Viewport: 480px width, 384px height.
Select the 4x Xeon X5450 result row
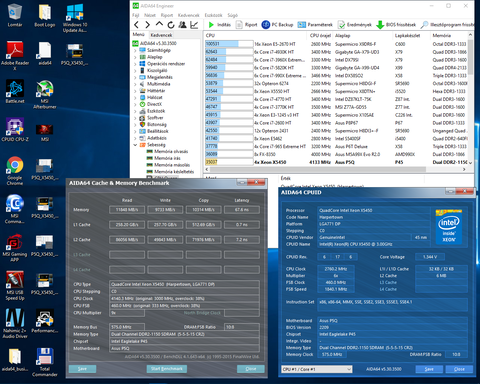337,162
